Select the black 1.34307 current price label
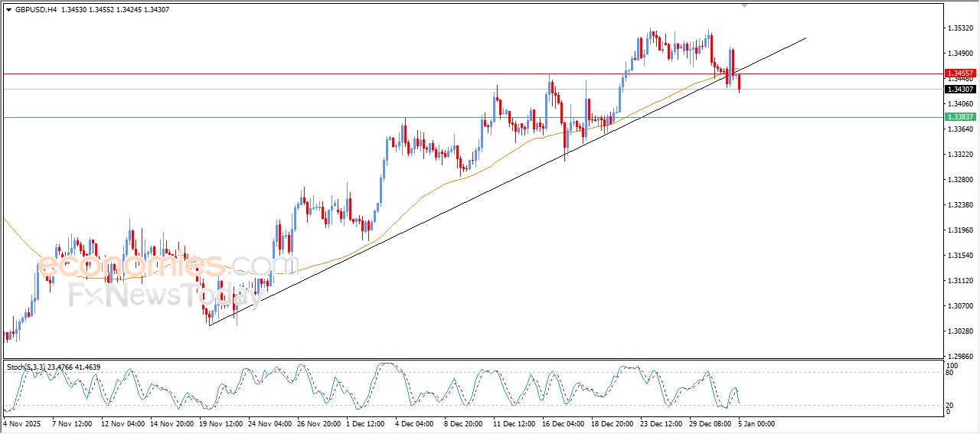This screenshot has width=980, height=434. [960, 89]
